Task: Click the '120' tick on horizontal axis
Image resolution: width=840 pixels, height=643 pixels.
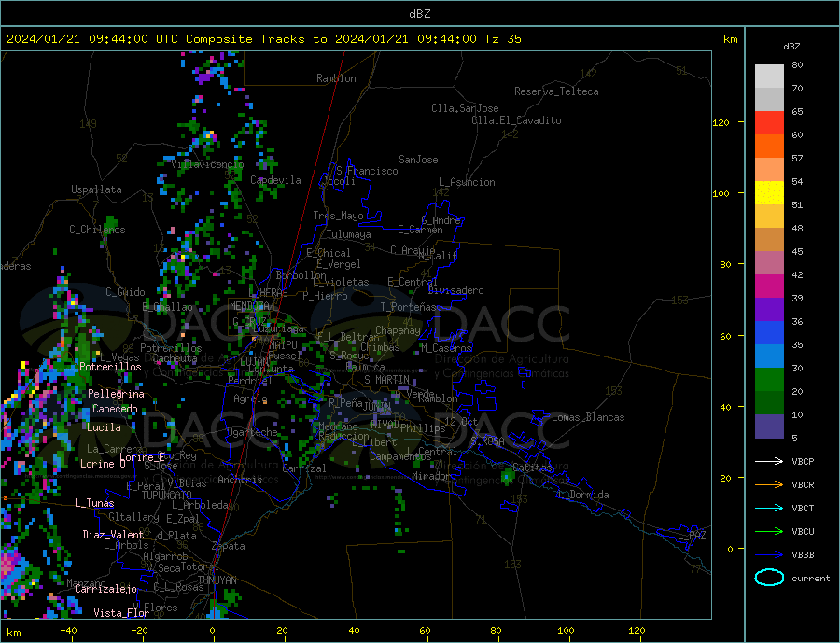Action: click(637, 631)
